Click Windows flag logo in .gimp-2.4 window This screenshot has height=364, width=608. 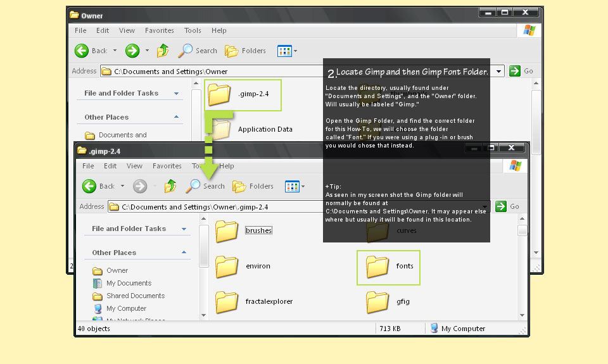tap(516, 165)
